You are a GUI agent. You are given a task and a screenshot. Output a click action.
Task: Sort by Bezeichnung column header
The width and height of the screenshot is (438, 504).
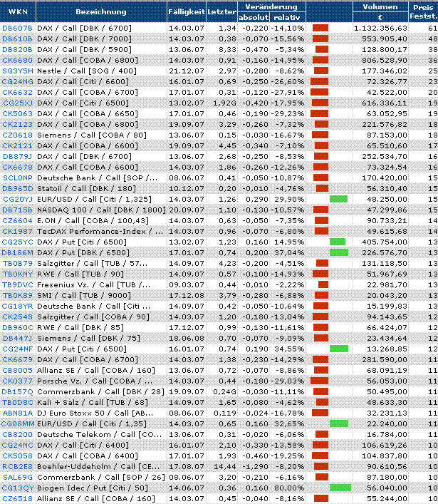101,12
